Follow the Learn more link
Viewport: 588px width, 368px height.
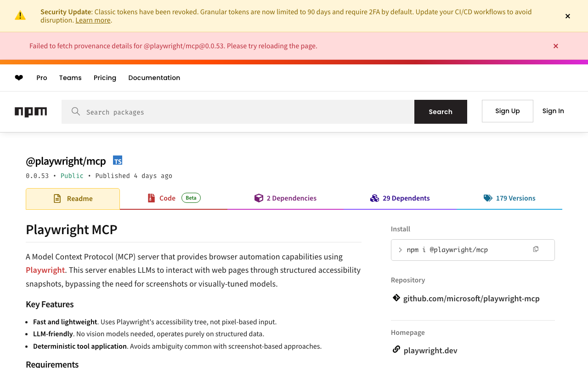pos(93,20)
